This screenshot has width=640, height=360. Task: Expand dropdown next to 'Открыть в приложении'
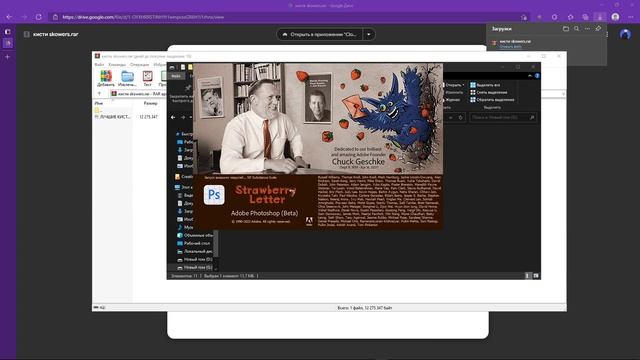(x=369, y=34)
